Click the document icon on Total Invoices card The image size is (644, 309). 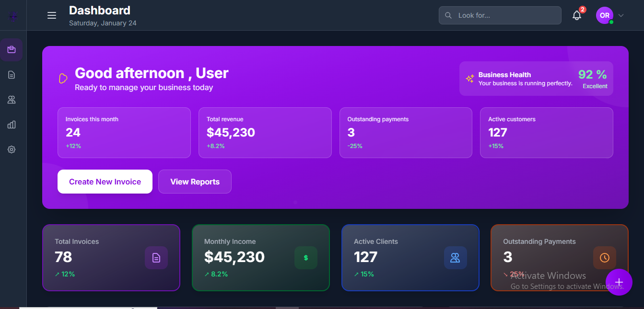(x=156, y=258)
